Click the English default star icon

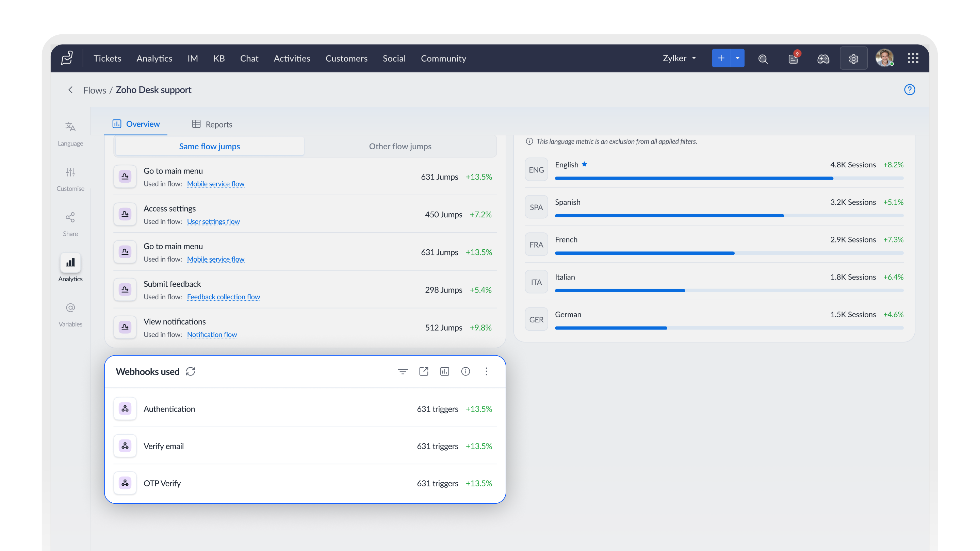(584, 164)
